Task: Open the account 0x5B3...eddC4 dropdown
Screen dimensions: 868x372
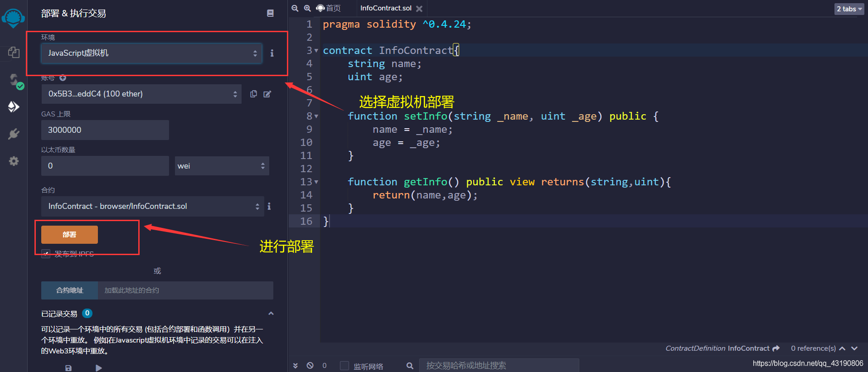Action: point(141,94)
